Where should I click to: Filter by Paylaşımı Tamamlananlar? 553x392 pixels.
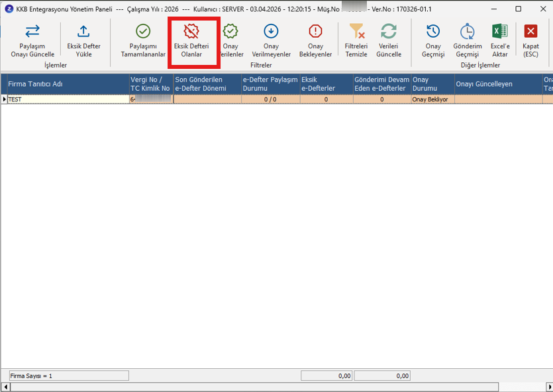[x=143, y=40]
